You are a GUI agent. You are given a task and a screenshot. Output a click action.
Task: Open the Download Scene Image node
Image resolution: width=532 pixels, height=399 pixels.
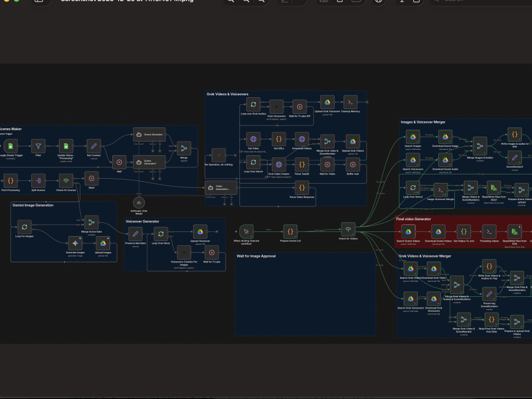point(445,137)
